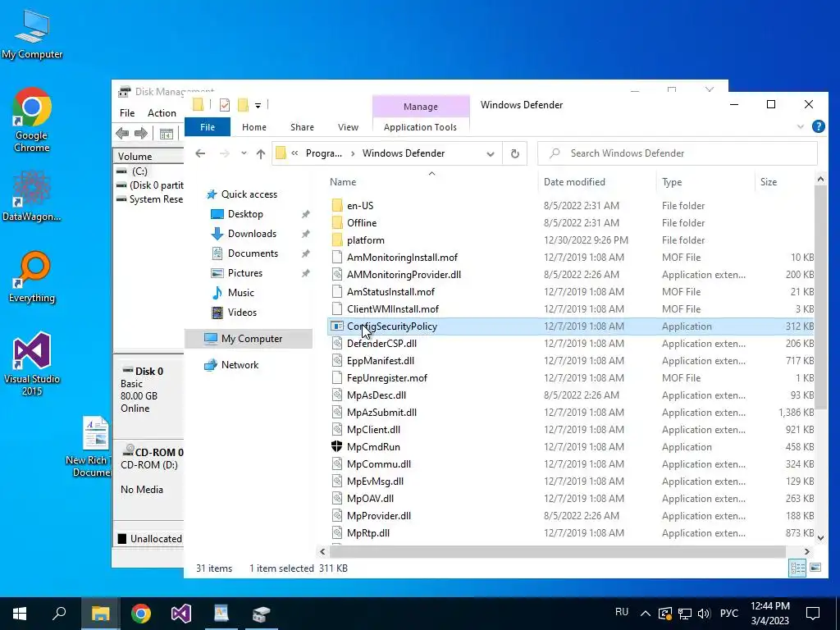Open the View ribbon tab
This screenshot has height=630, width=840.
pyautogui.click(x=348, y=127)
